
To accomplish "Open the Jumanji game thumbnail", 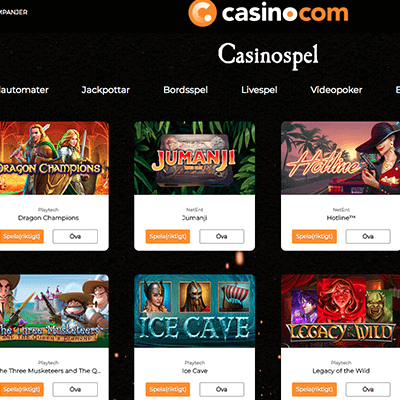I will (x=194, y=158).
